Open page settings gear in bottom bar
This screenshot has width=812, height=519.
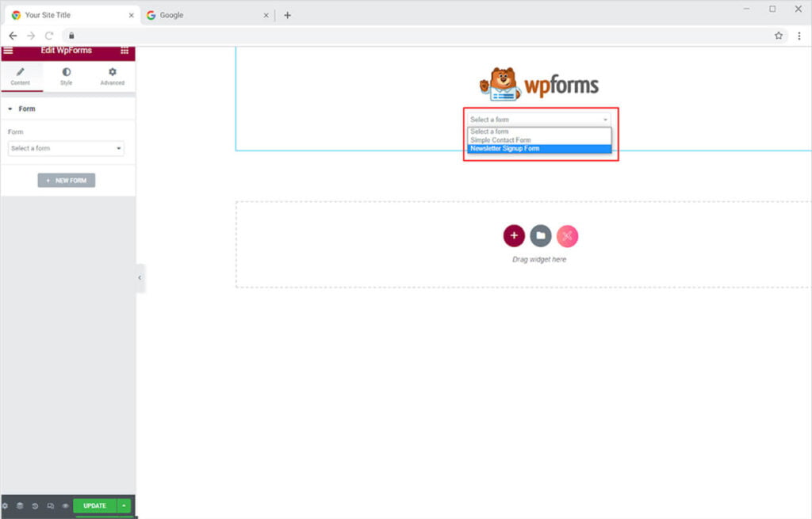pos(5,506)
